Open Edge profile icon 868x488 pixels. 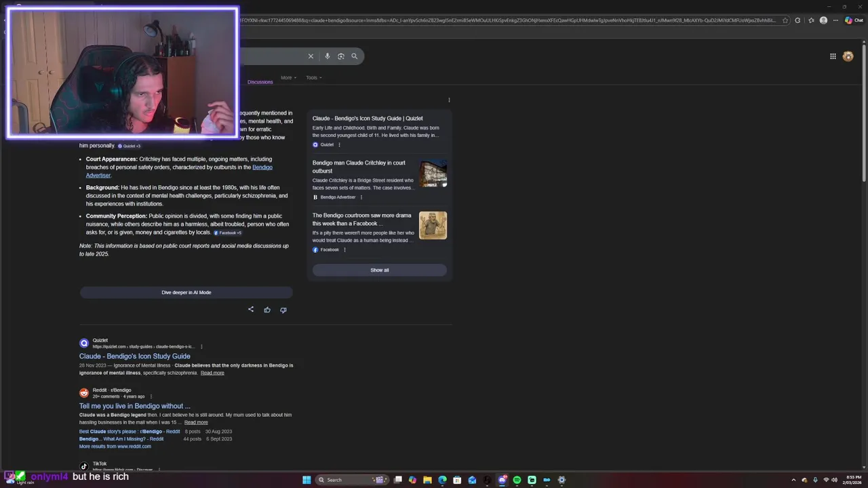point(823,20)
